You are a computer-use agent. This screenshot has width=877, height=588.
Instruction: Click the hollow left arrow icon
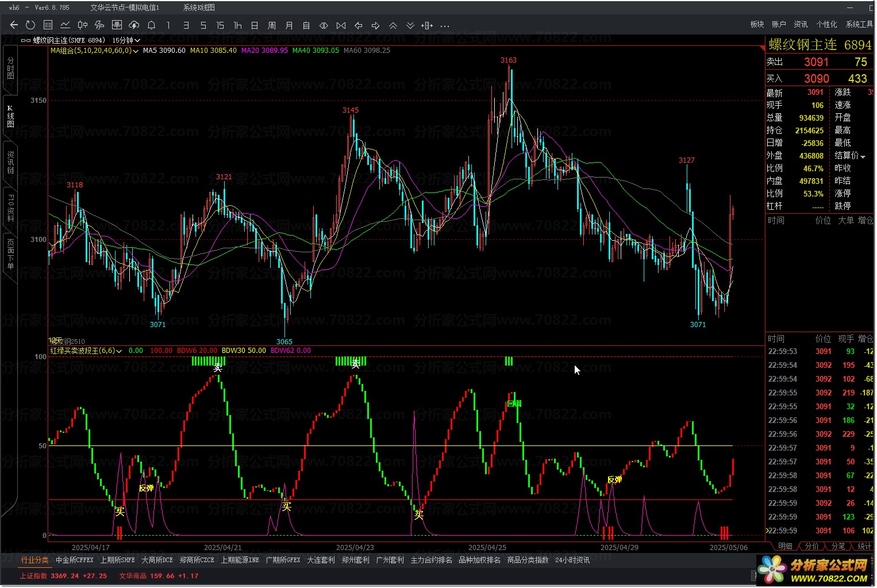point(358,25)
